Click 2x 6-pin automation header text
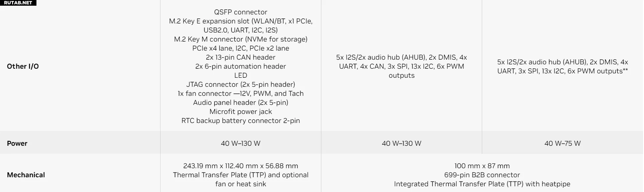This screenshot has height=192, width=644. (x=241, y=66)
